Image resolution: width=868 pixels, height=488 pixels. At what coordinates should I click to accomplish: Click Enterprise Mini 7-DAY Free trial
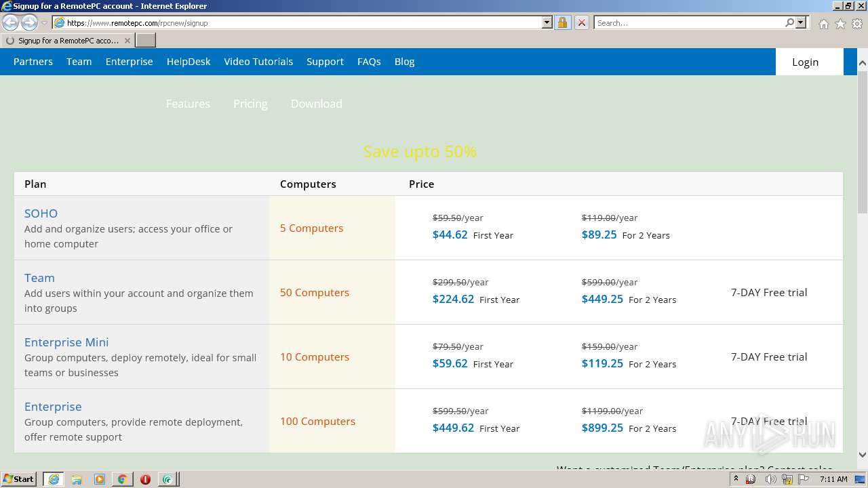769,357
